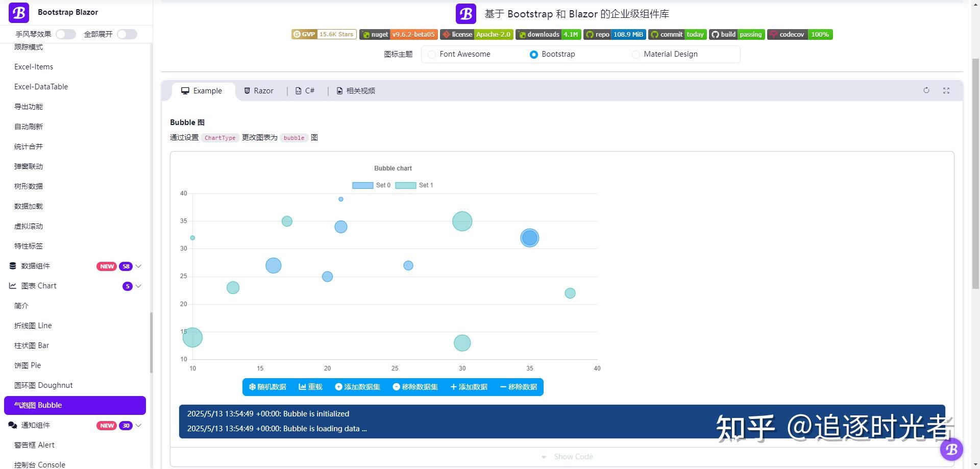Viewport: 980px width, 469px height.
Task: Switch to the Razor tab
Action: pyautogui.click(x=259, y=91)
